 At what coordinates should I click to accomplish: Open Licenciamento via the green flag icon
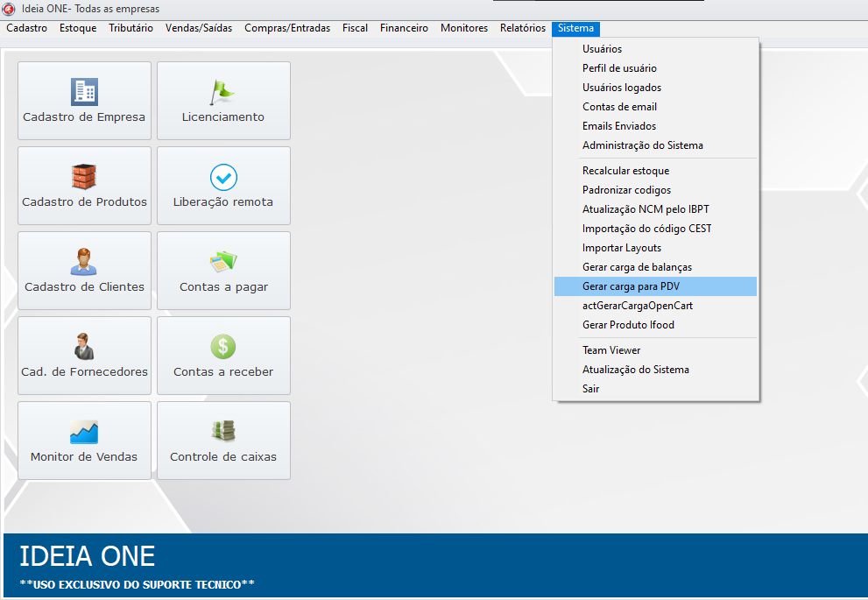222,91
